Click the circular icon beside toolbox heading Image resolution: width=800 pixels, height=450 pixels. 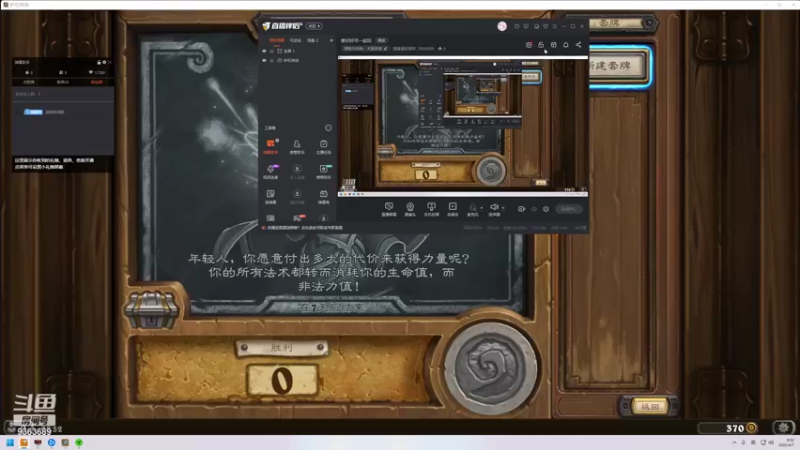coord(328,128)
